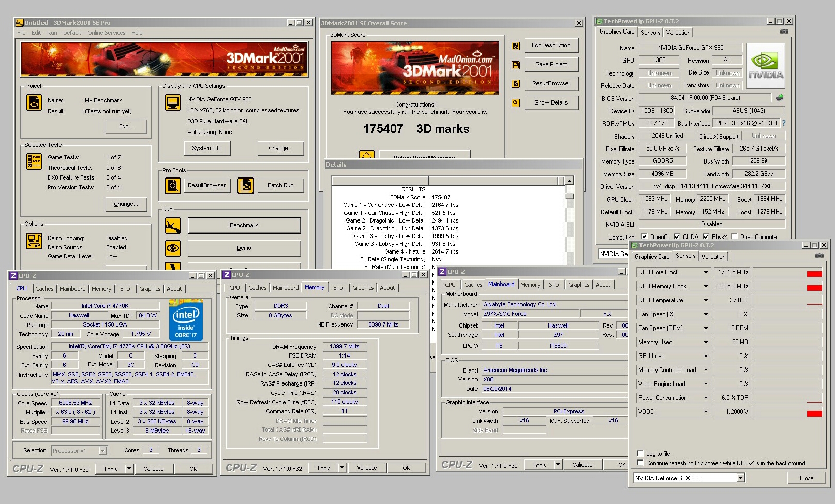The height and width of the screenshot is (504, 835).
Task: Open the Help menu in 3DMark2001
Action: click(137, 33)
